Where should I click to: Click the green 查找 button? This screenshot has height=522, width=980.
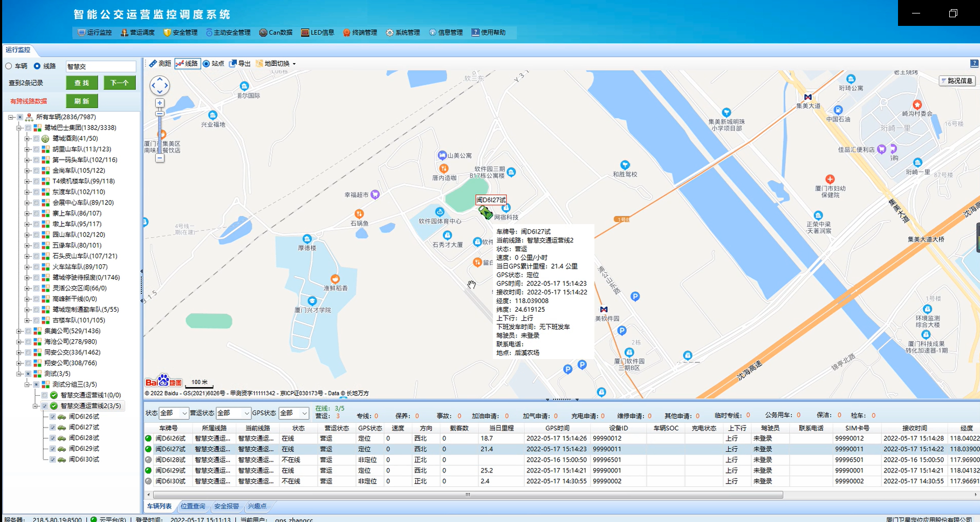pos(82,83)
